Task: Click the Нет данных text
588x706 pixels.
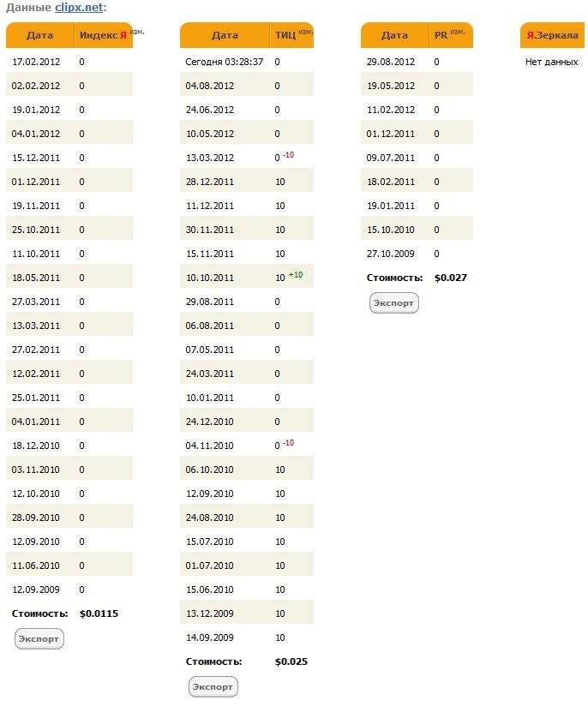Action: click(x=552, y=62)
